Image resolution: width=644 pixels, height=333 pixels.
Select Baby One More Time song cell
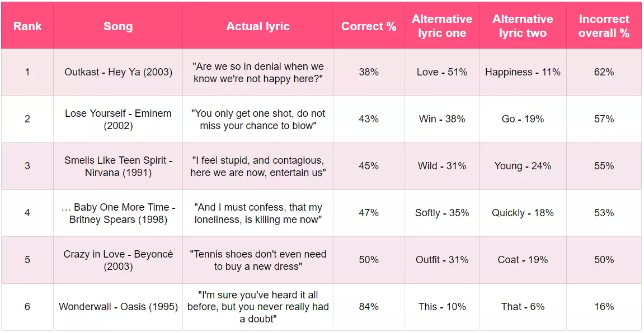click(x=118, y=213)
